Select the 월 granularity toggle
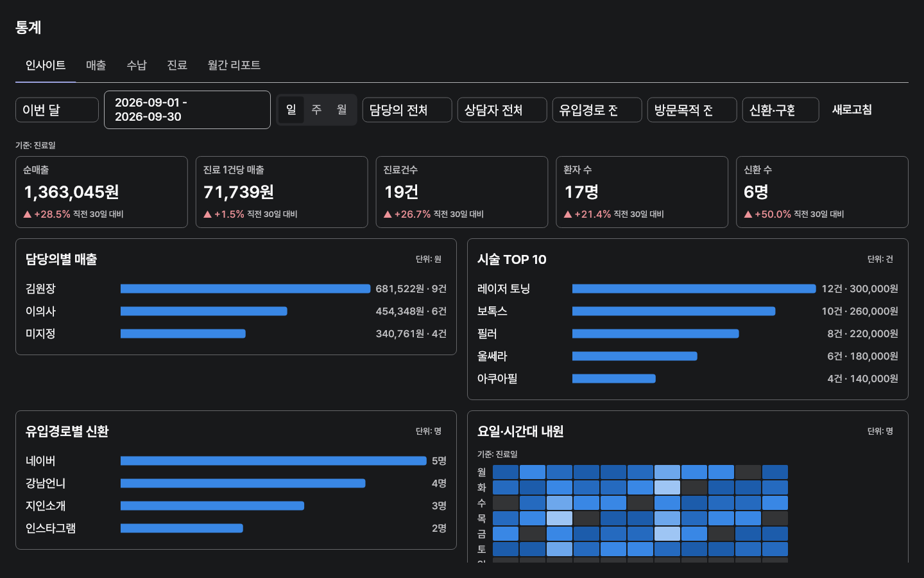924x578 pixels. [x=342, y=110]
